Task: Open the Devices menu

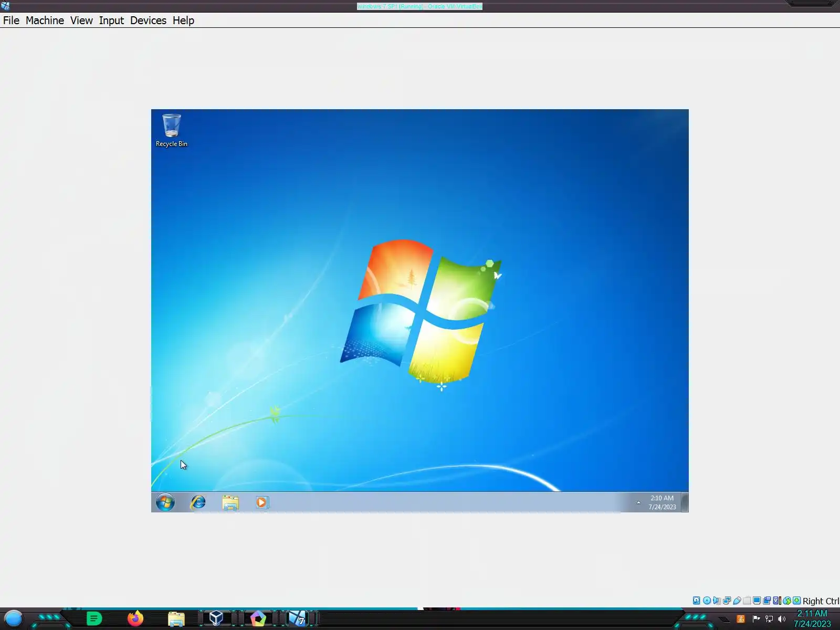Action: (148, 20)
